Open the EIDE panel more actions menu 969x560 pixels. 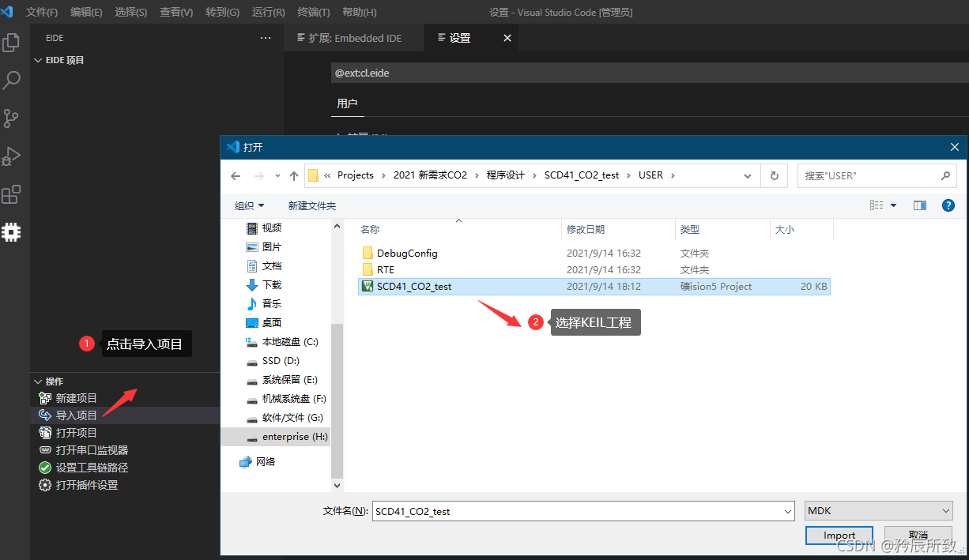265,38
